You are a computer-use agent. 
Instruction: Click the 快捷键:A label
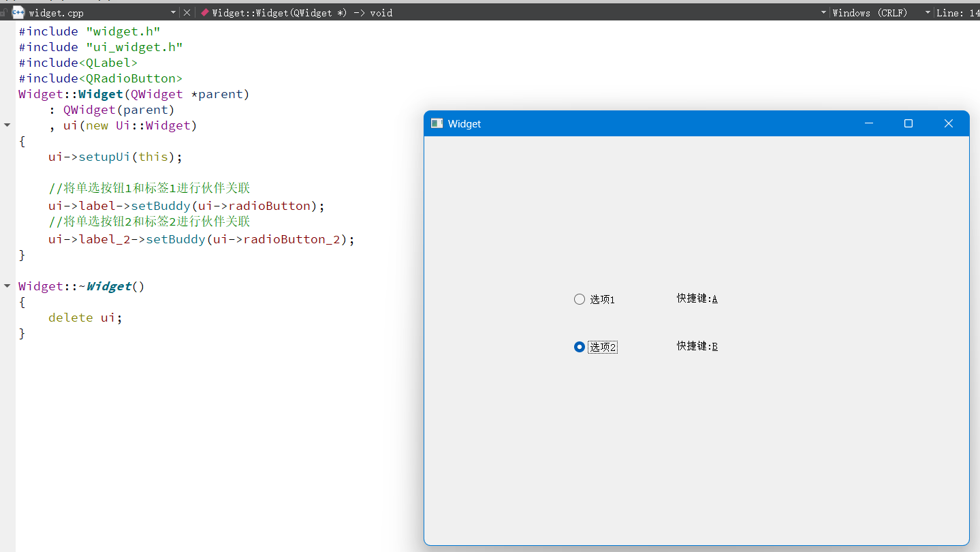[697, 298]
